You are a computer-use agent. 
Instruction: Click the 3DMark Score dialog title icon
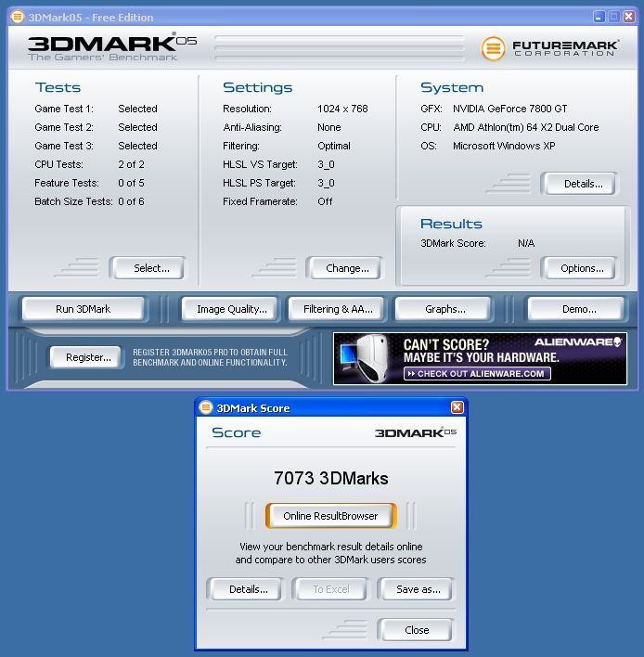tap(205, 407)
